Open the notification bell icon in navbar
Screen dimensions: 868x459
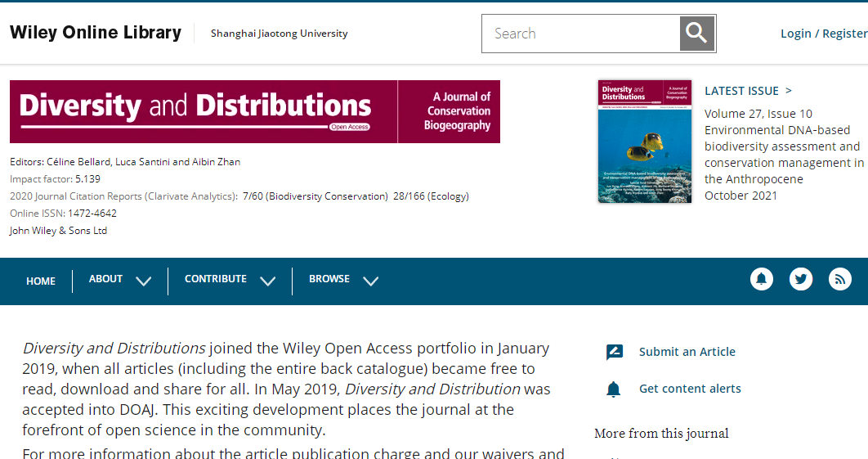pyautogui.click(x=762, y=280)
